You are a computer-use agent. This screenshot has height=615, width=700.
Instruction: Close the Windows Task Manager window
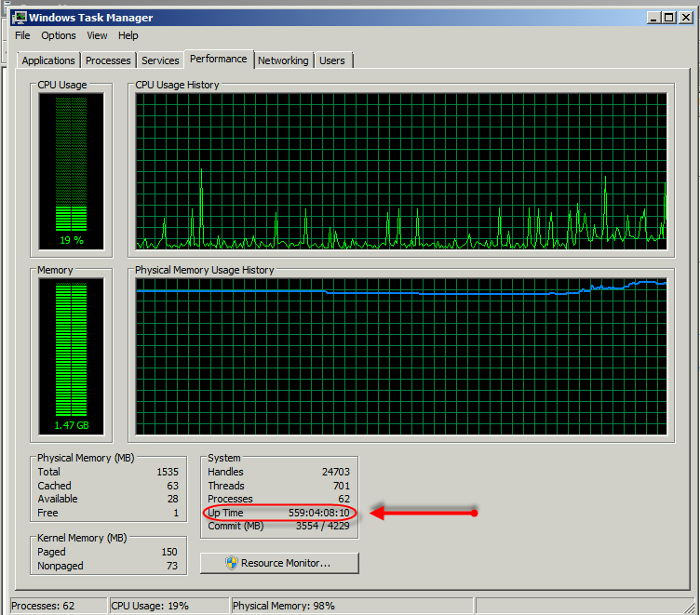(x=685, y=18)
